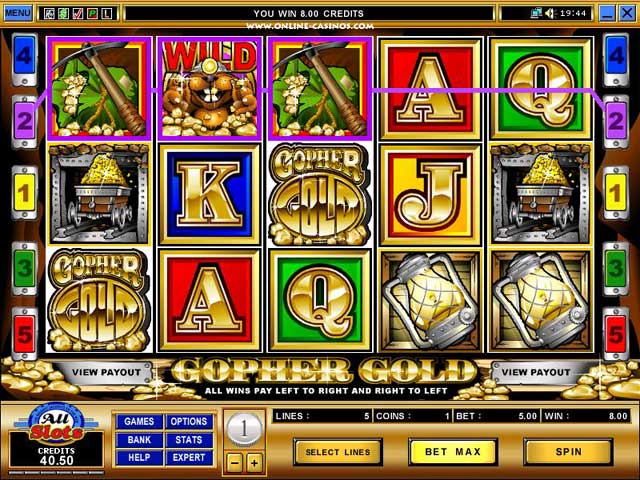640x480 pixels.
Task: Open the Games menu
Action: [139, 422]
